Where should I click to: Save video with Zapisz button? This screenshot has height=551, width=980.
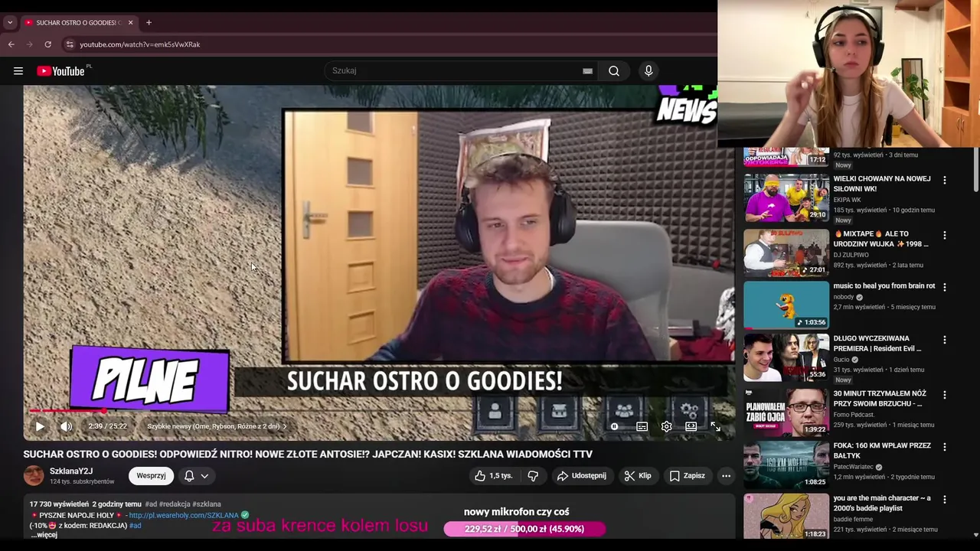687,476
